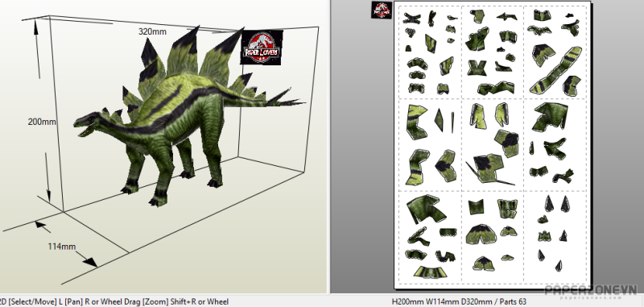Select the large dark L-shaped part on bottom-left page

pyautogui.click(x=426, y=209)
